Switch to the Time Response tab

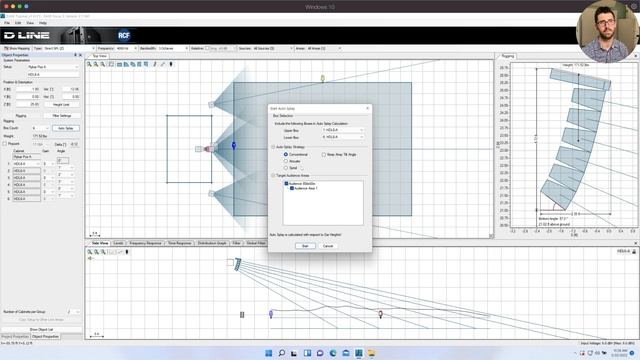[180, 243]
